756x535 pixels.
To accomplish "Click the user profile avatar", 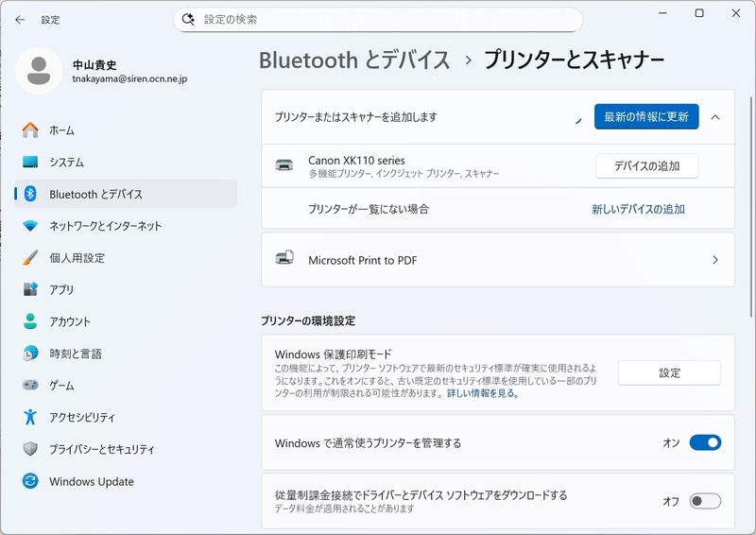I will point(39,71).
